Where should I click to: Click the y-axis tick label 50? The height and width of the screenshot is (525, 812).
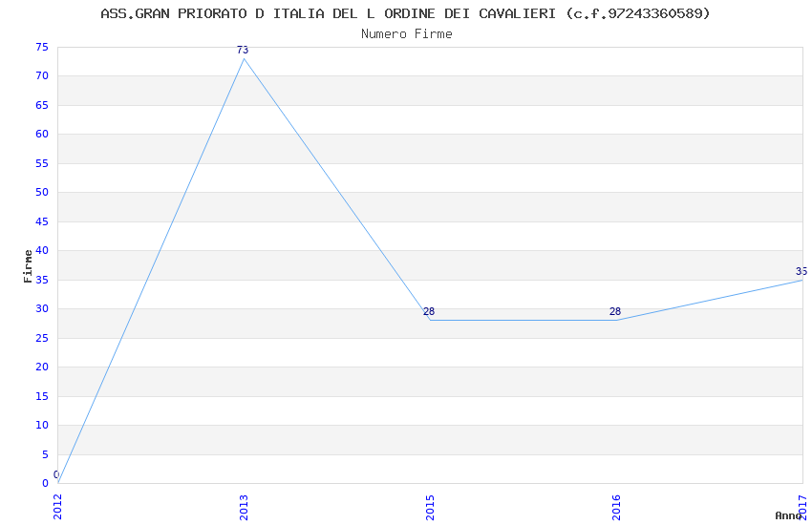pyautogui.click(x=42, y=193)
